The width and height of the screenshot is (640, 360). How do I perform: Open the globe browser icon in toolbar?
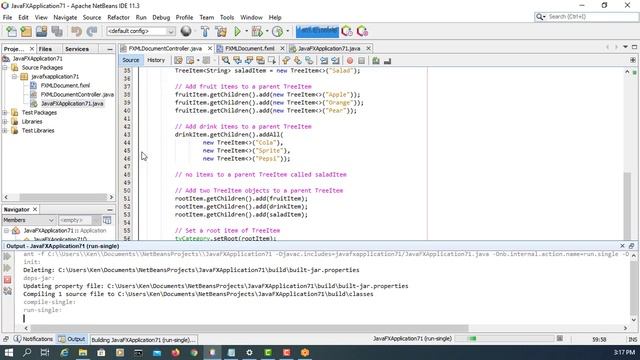point(186,31)
